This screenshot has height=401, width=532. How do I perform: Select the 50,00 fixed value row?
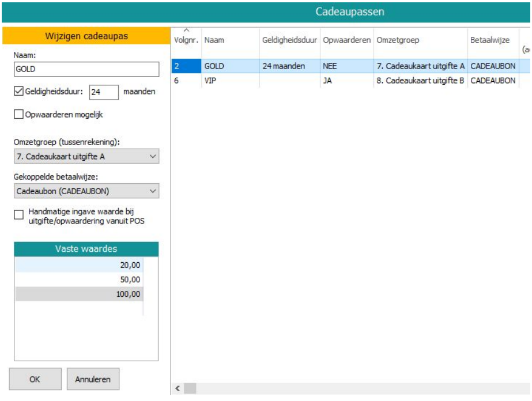pyautogui.click(x=77, y=279)
